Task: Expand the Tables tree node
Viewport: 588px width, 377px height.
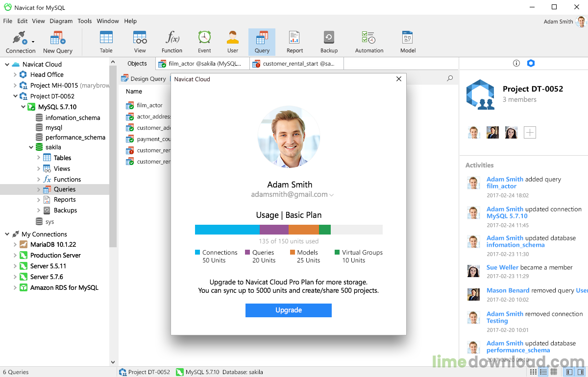Action: pos(39,158)
